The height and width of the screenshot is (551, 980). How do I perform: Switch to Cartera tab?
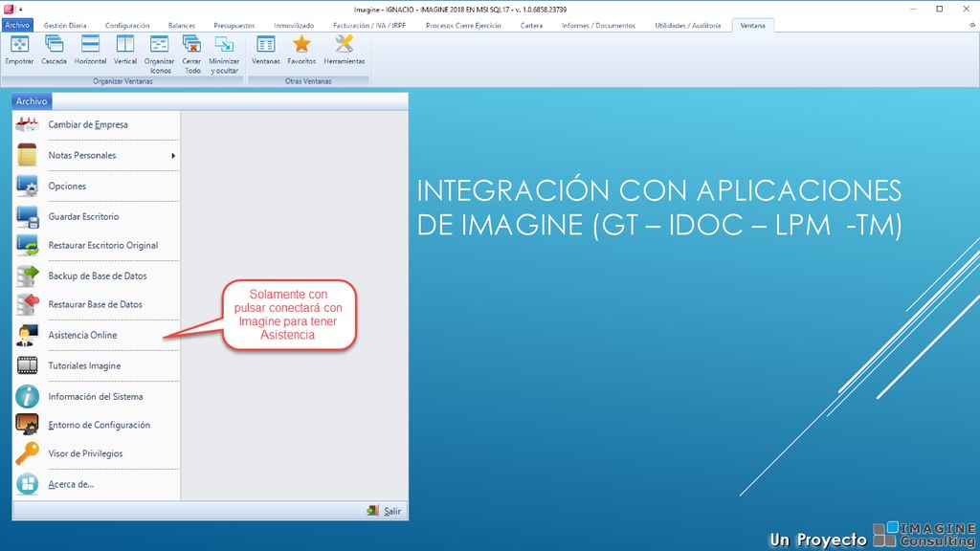[x=531, y=26]
